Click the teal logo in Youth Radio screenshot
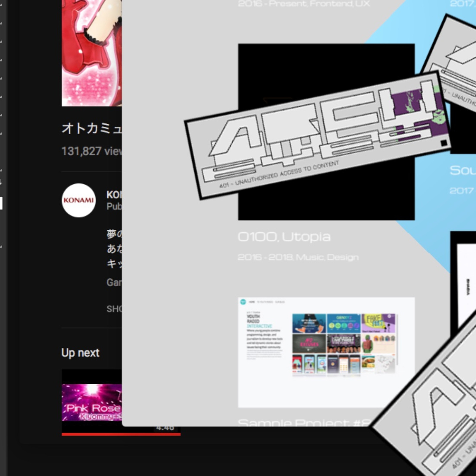 click(243, 302)
